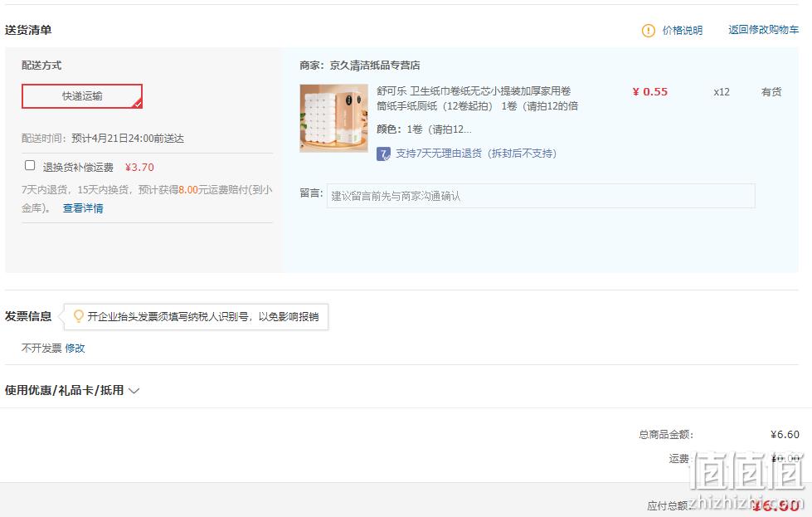Click the 不开发票 invoice status
This screenshot has width=812, height=517.
[x=41, y=348]
